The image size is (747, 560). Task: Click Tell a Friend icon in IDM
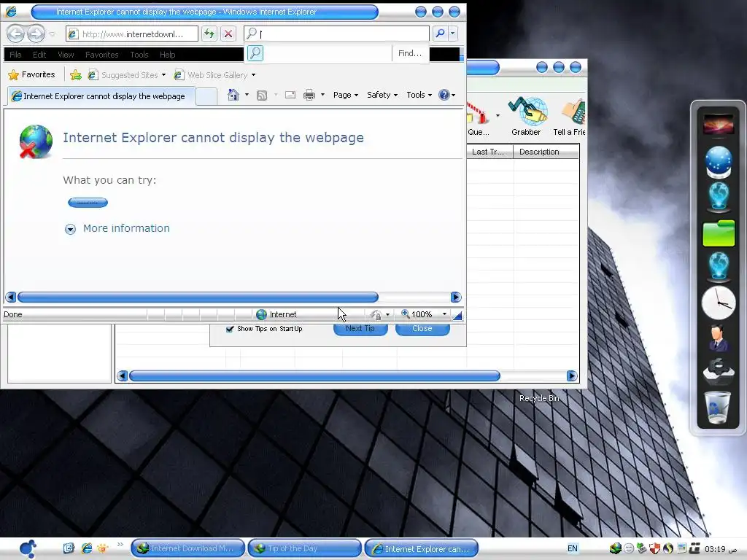(x=570, y=117)
